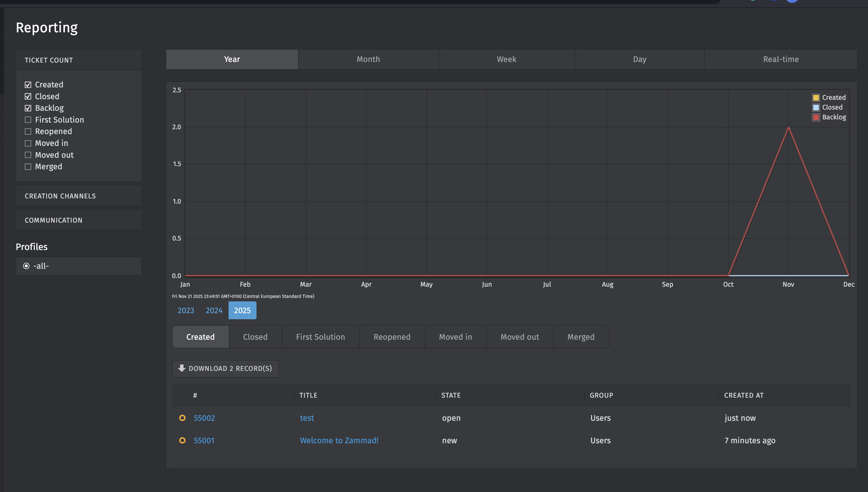The image size is (868, 492).
Task: Check the Merged checkbox
Action: coord(28,167)
